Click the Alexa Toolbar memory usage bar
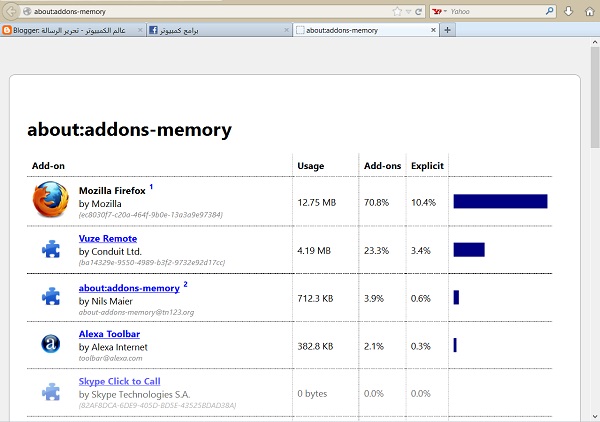Screen dimensions: 600x422 point(455,345)
